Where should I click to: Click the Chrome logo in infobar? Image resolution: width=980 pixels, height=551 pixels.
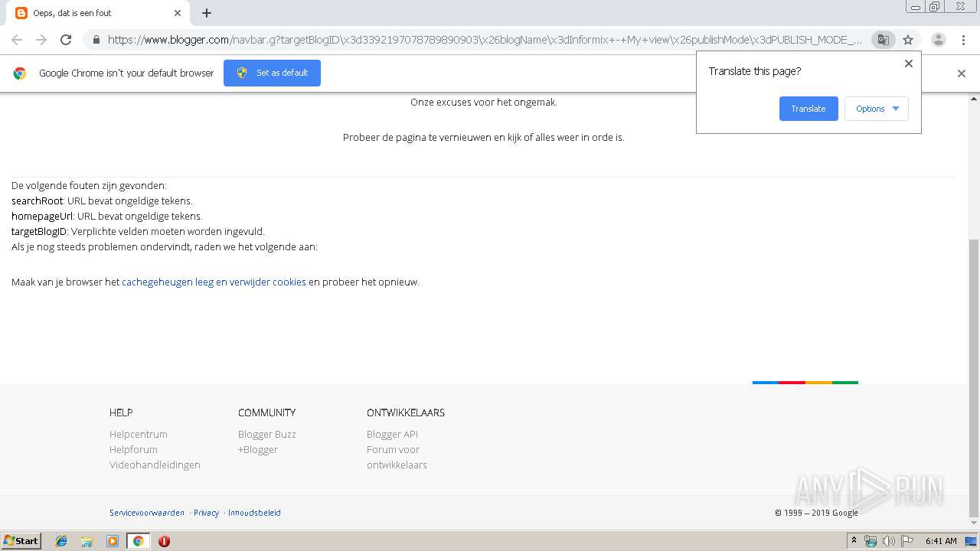coord(20,73)
